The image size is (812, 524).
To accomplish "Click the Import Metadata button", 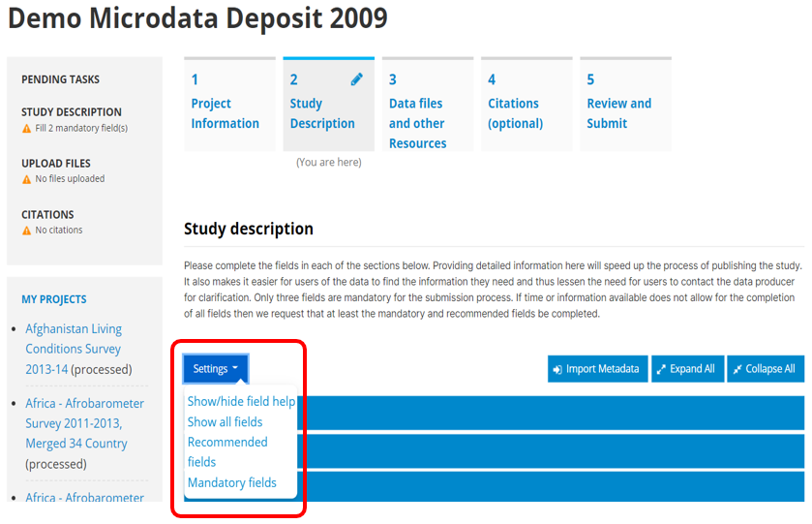I will pos(597,368).
